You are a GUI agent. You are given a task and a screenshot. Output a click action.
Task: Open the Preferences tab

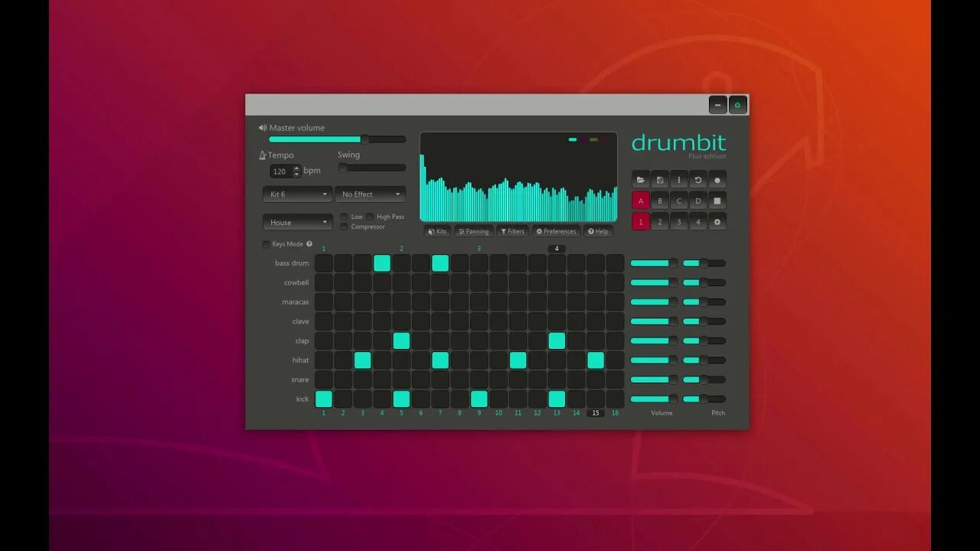click(557, 231)
